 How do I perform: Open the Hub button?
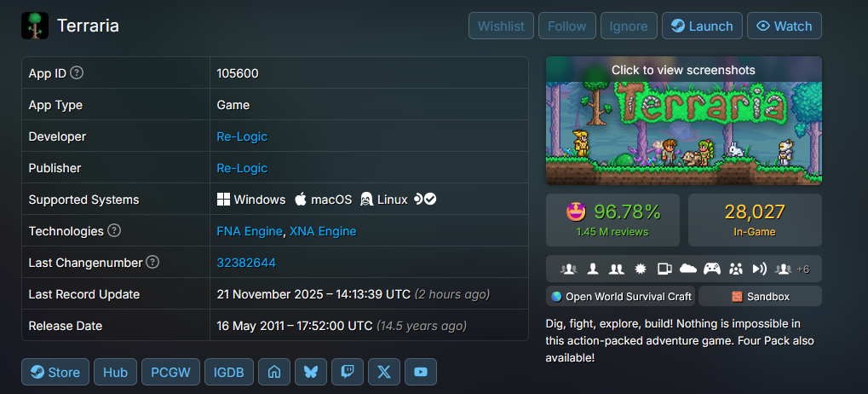[x=115, y=372]
